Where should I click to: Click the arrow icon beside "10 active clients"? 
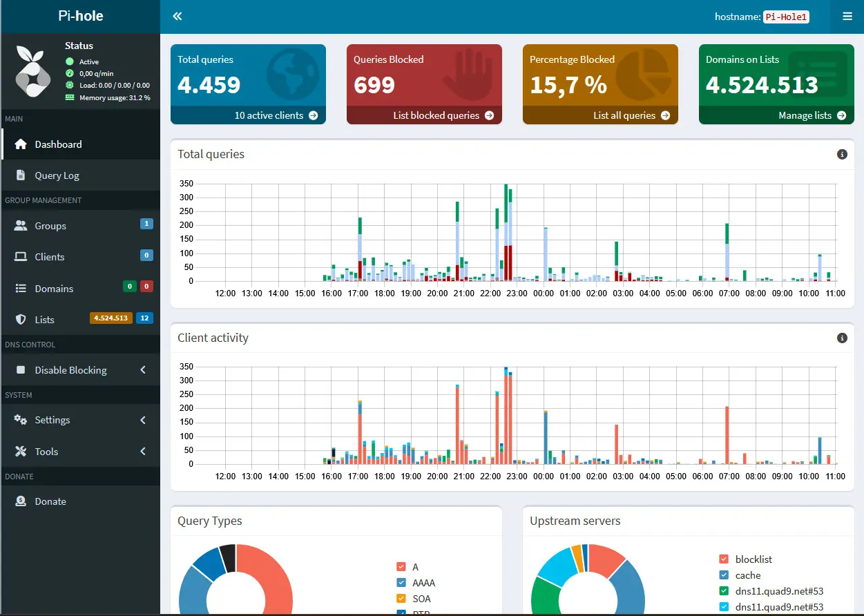tap(314, 115)
